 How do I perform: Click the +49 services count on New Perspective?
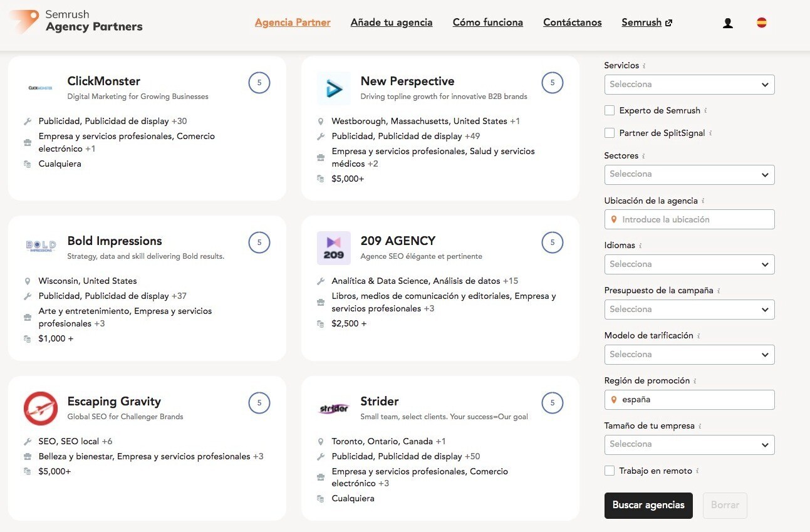tap(472, 137)
